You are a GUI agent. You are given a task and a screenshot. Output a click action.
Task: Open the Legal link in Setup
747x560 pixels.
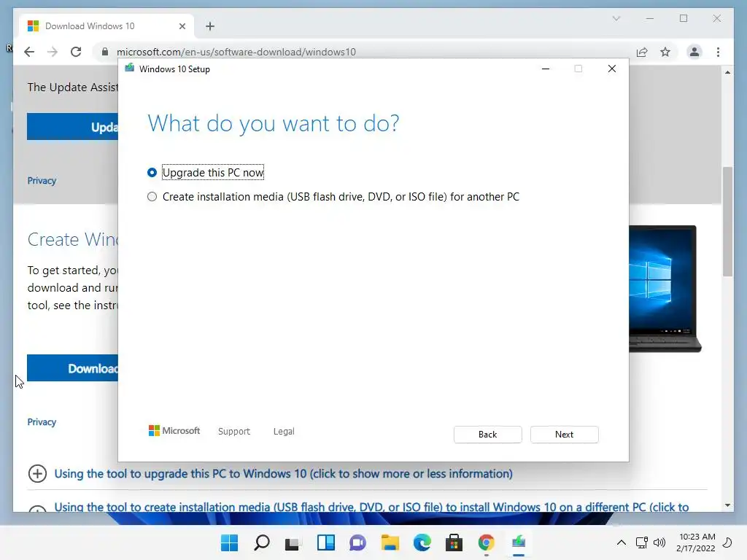point(284,432)
